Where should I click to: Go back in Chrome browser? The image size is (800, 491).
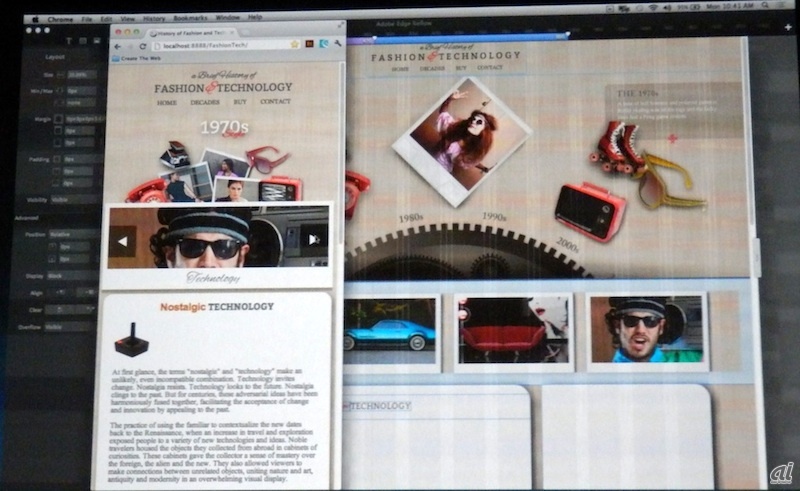click(118, 46)
